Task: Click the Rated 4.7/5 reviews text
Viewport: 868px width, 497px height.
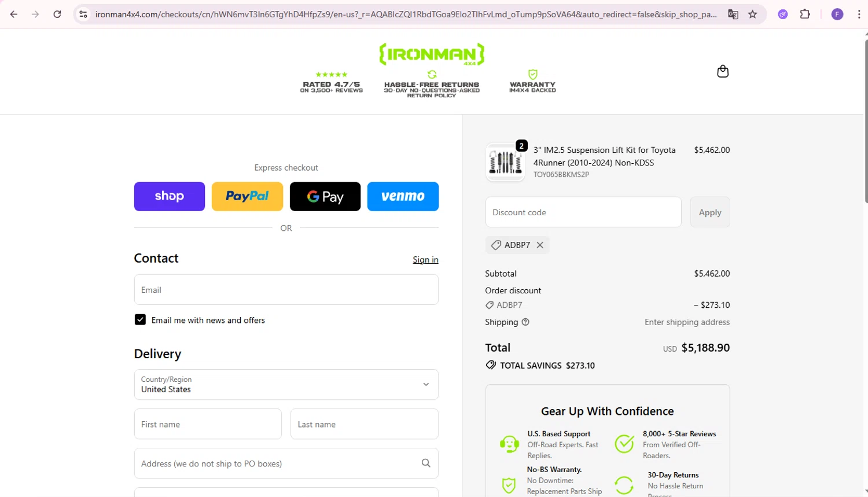Action: coord(332,87)
